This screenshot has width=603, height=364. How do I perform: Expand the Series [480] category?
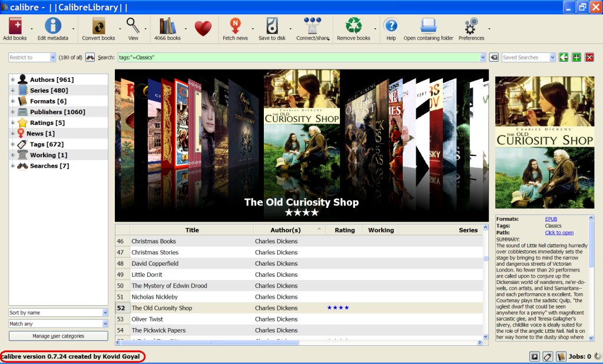(13, 91)
